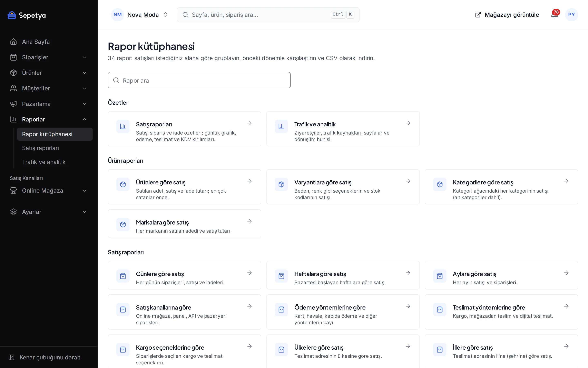Click the Ayarlar gear icon

pyautogui.click(x=14, y=212)
